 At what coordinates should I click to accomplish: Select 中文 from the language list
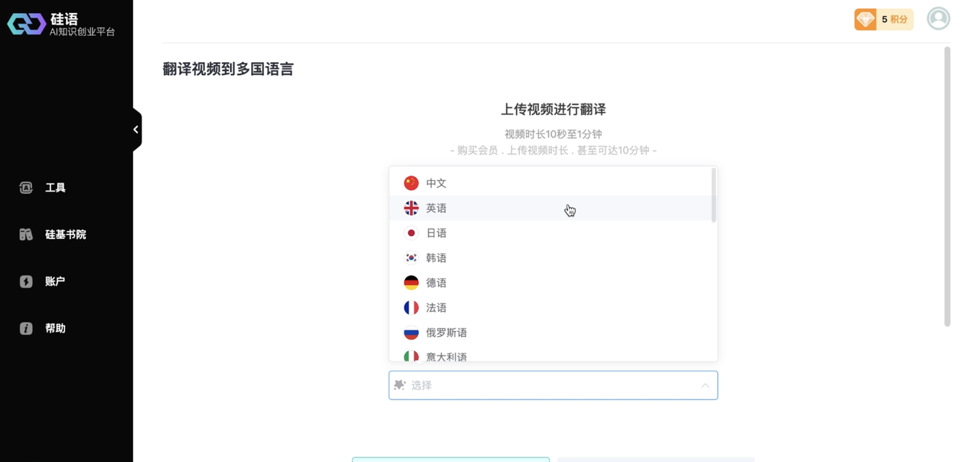(x=436, y=183)
